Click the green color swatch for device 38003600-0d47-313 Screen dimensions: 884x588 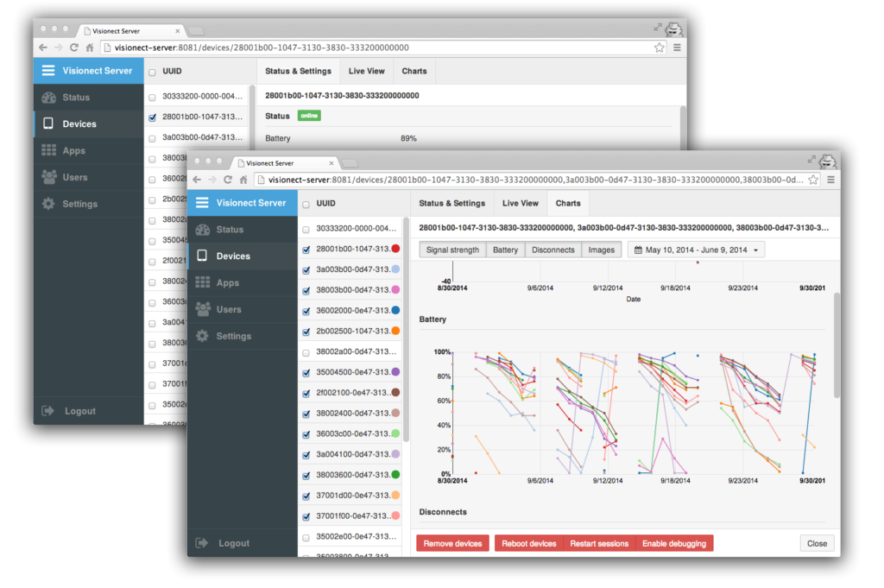[x=395, y=475]
